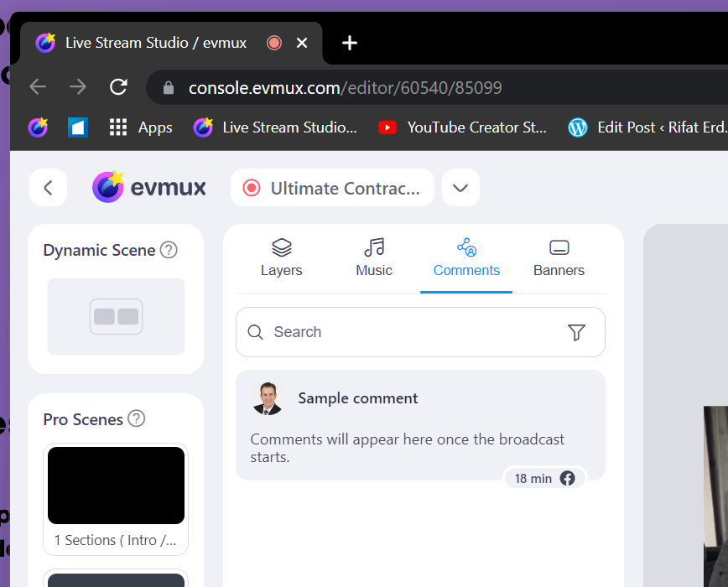Image resolution: width=728 pixels, height=587 pixels.
Task: Click the Sample comment avatar
Action: [x=268, y=398]
